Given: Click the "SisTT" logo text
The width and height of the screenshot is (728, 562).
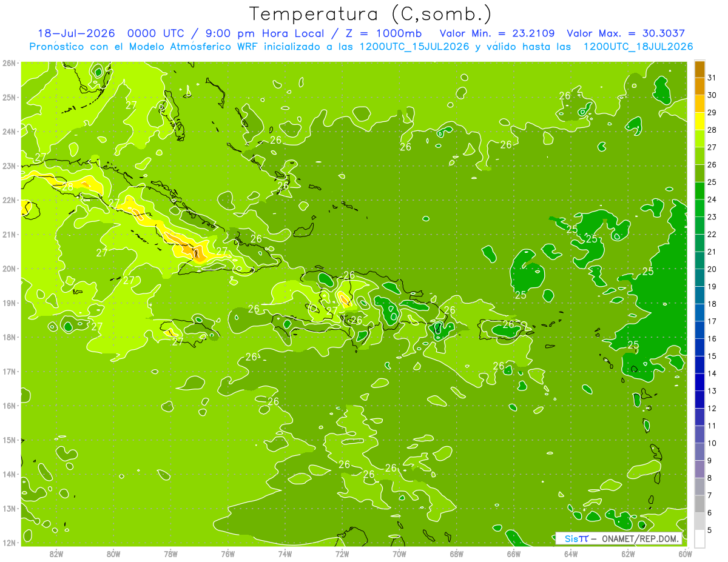Looking at the screenshot, I should [576, 538].
